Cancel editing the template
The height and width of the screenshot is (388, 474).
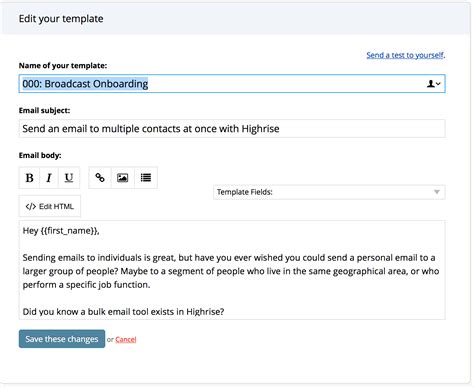(x=126, y=339)
